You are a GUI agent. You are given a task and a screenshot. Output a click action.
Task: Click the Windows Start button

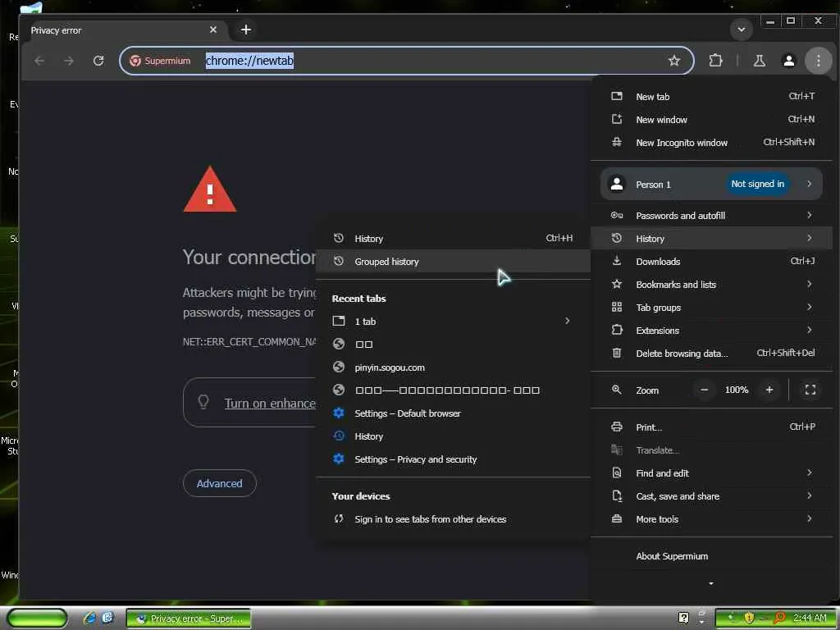tap(37, 619)
